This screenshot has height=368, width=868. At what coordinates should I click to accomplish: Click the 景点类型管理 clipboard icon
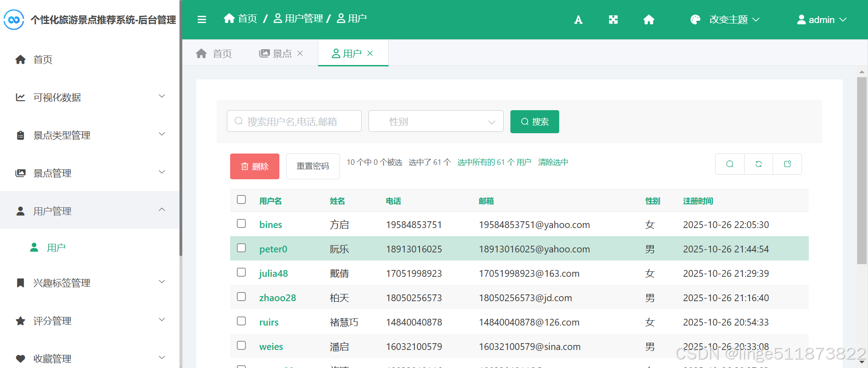pyautogui.click(x=20, y=135)
